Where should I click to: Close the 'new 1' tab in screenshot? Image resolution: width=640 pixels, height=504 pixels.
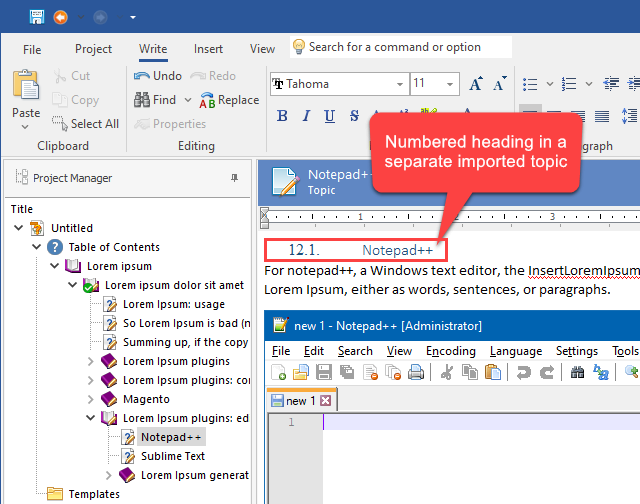tap(325, 401)
